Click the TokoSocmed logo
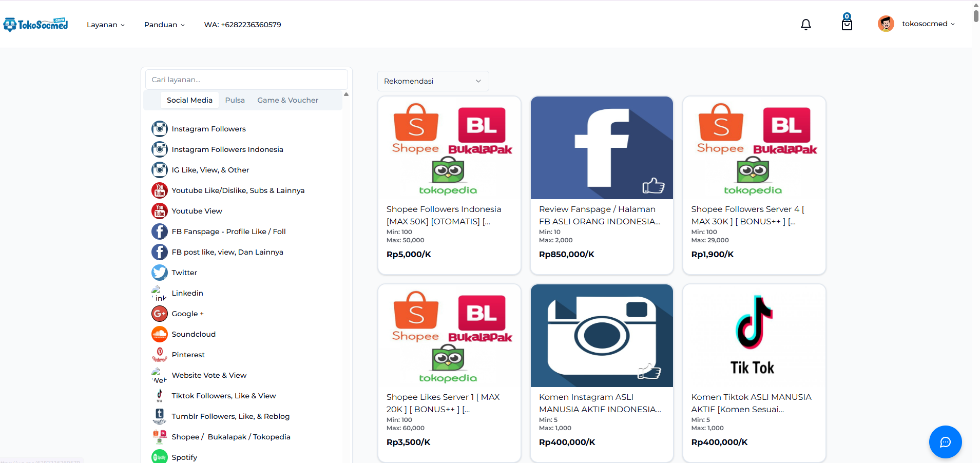Image resolution: width=980 pixels, height=463 pixels. [x=36, y=24]
